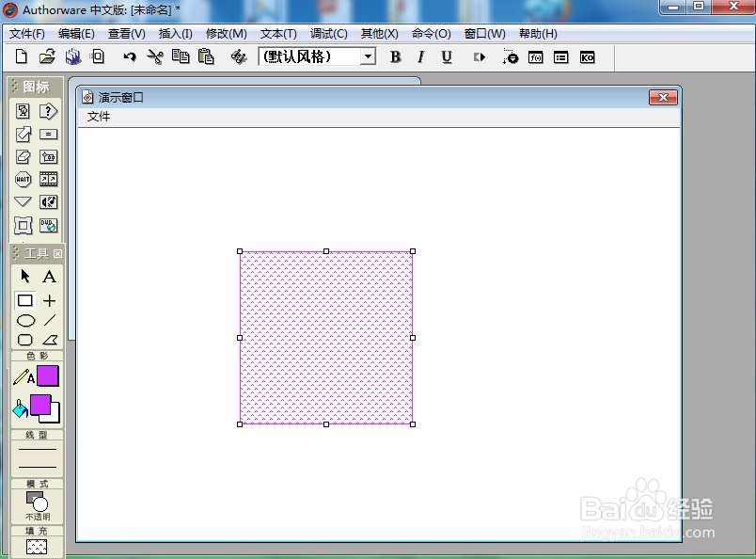Open the 插入(I) menu
This screenshot has height=559, width=756.
point(176,34)
